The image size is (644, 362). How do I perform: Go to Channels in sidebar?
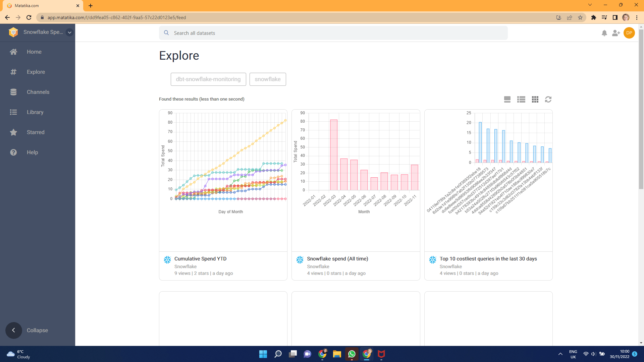pyautogui.click(x=38, y=92)
